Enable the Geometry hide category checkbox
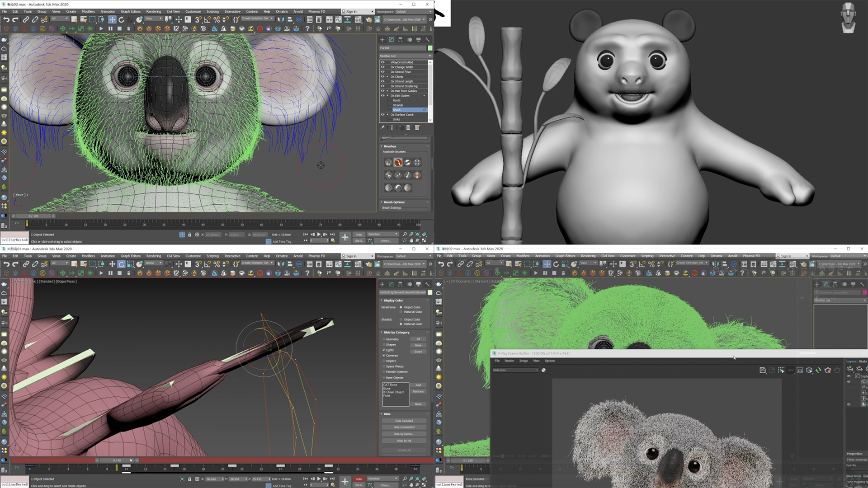The height and width of the screenshot is (488, 868). (384, 339)
